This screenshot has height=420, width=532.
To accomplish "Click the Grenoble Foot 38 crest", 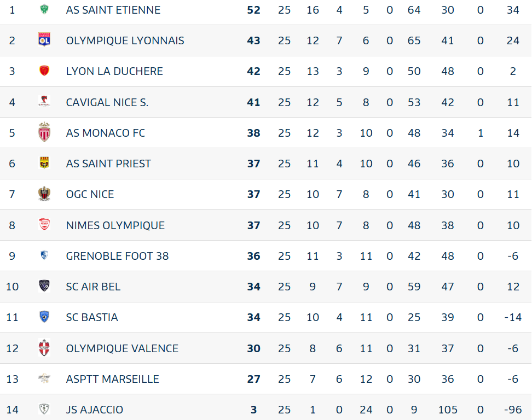I will [44, 255].
